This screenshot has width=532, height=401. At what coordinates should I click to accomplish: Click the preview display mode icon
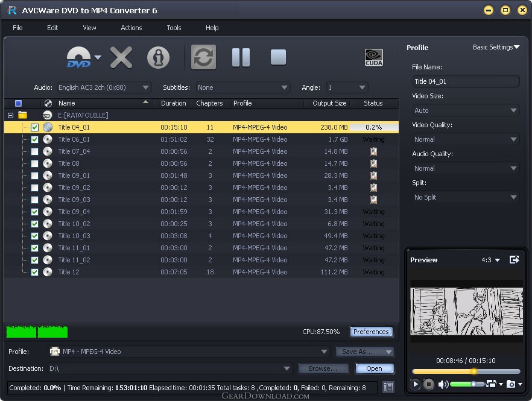pyautogui.click(x=491, y=384)
